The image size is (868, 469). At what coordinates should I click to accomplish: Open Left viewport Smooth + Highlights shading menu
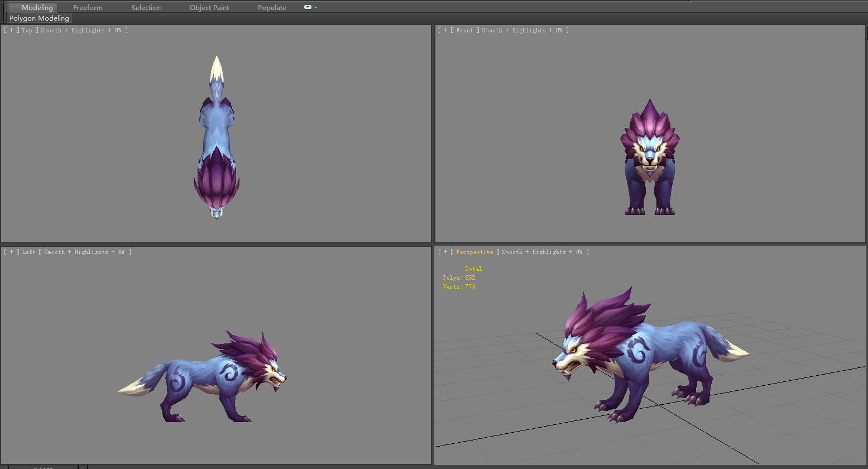pyautogui.click(x=84, y=252)
